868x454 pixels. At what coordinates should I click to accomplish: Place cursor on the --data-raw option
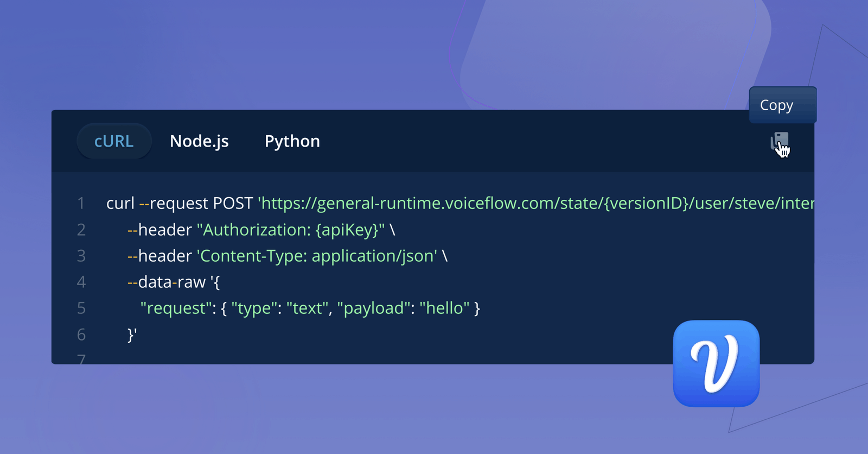(x=167, y=282)
